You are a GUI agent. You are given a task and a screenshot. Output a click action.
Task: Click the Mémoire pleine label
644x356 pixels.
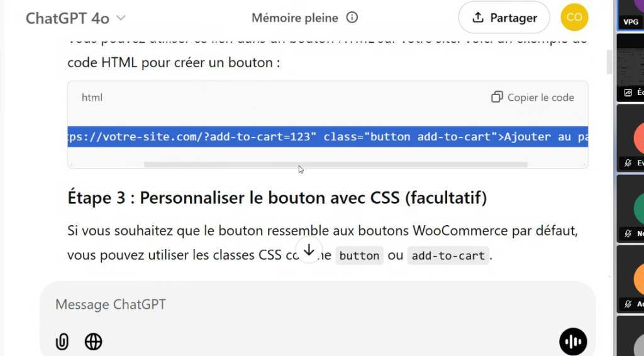(294, 18)
